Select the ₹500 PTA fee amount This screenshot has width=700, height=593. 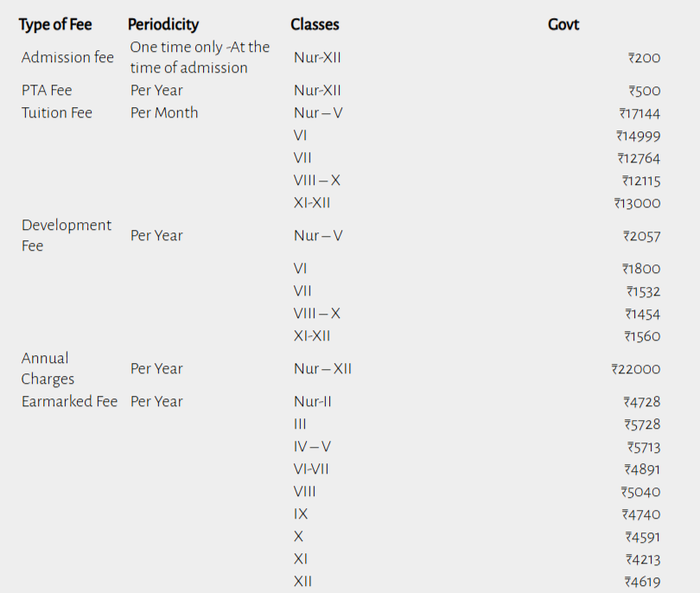(644, 91)
